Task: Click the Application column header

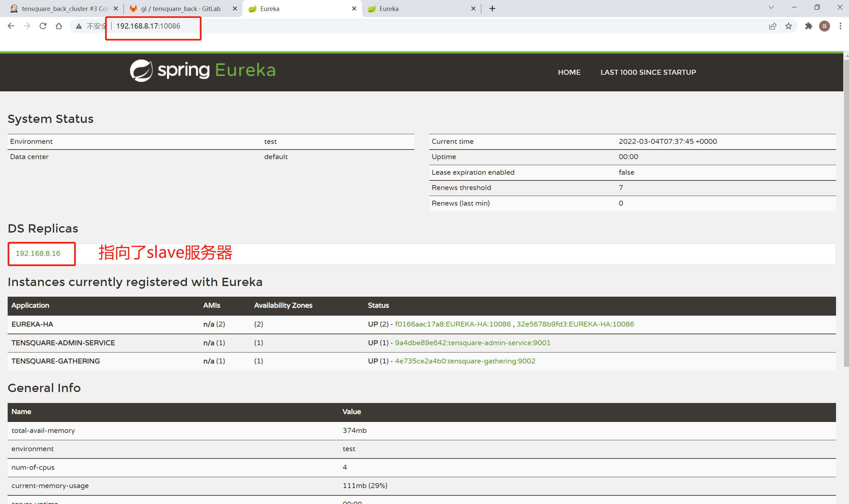Action: (x=30, y=305)
